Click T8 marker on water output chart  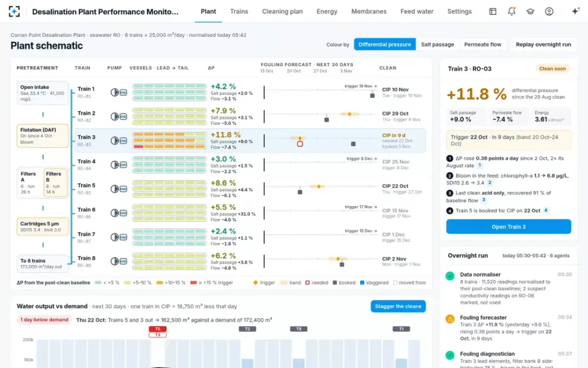[298, 329]
